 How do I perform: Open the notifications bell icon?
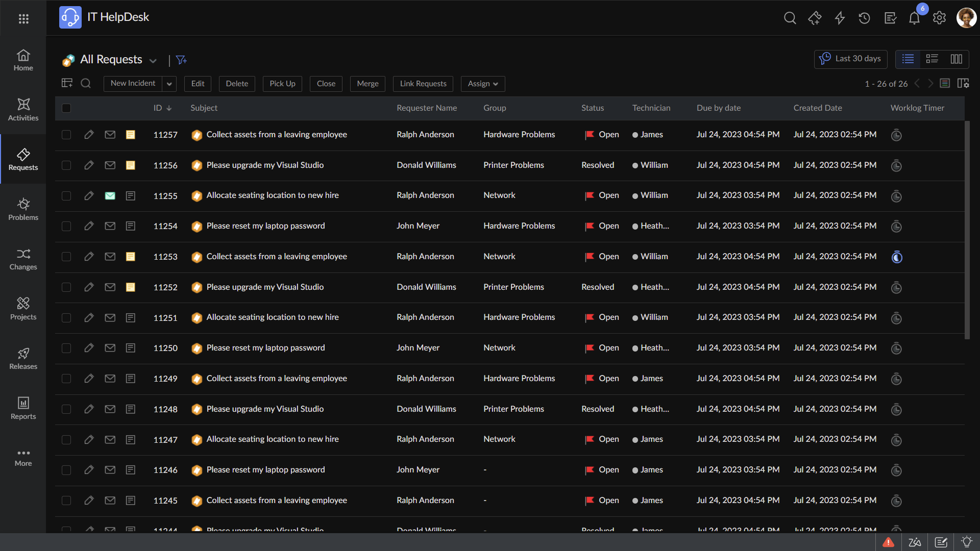pyautogui.click(x=914, y=18)
